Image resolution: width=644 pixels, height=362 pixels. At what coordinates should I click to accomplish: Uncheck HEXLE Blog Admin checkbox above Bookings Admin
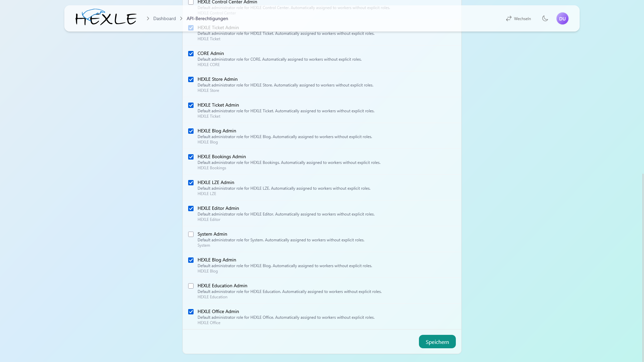(x=191, y=131)
